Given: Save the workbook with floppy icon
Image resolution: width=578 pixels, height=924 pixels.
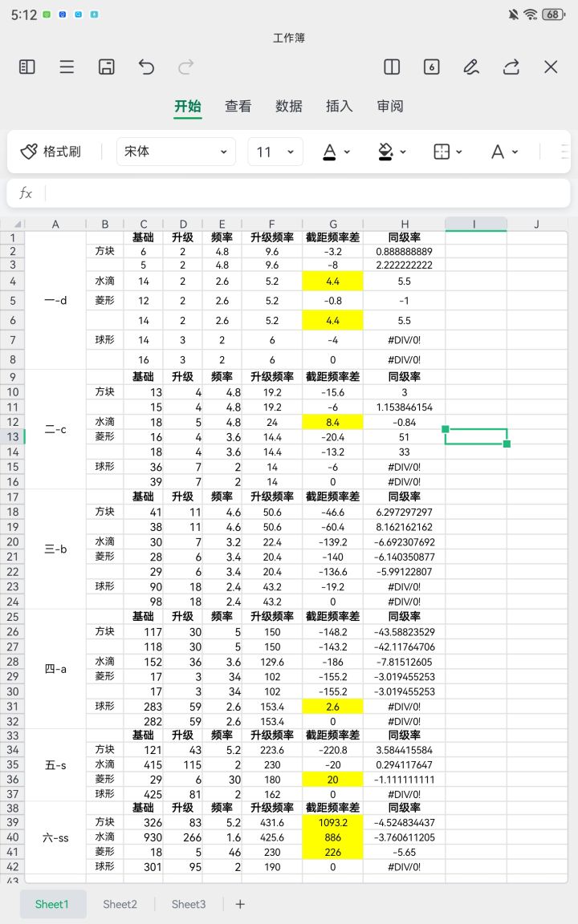Looking at the screenshot, I should (x=106, y=67).
